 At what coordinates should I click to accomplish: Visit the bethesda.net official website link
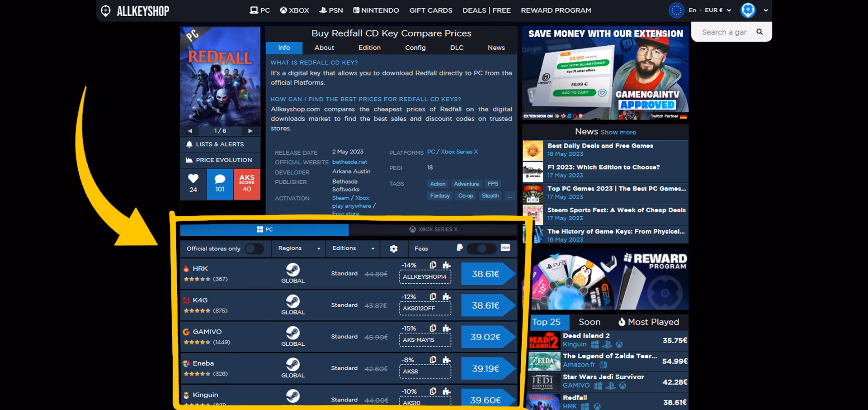(x=349, y=162)
